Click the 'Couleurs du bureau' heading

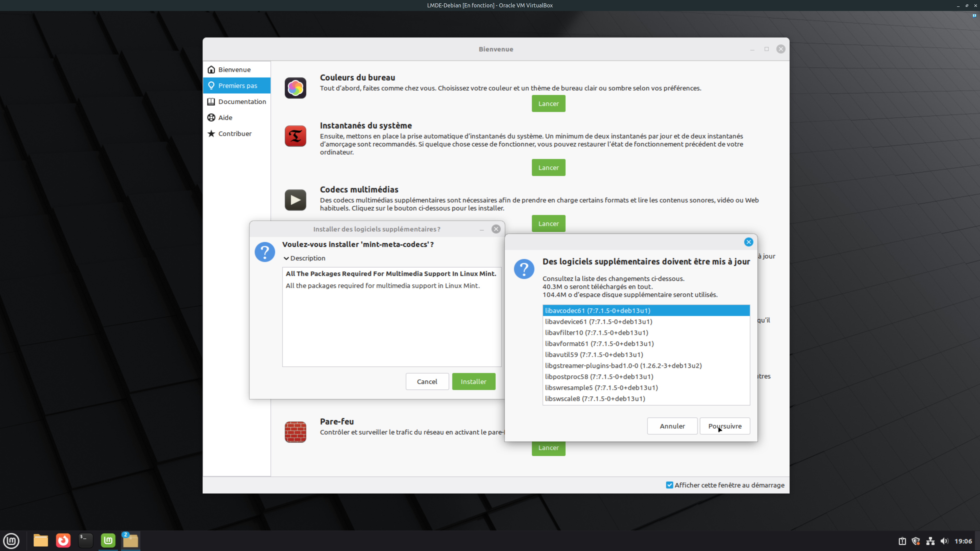click(357, 78)
